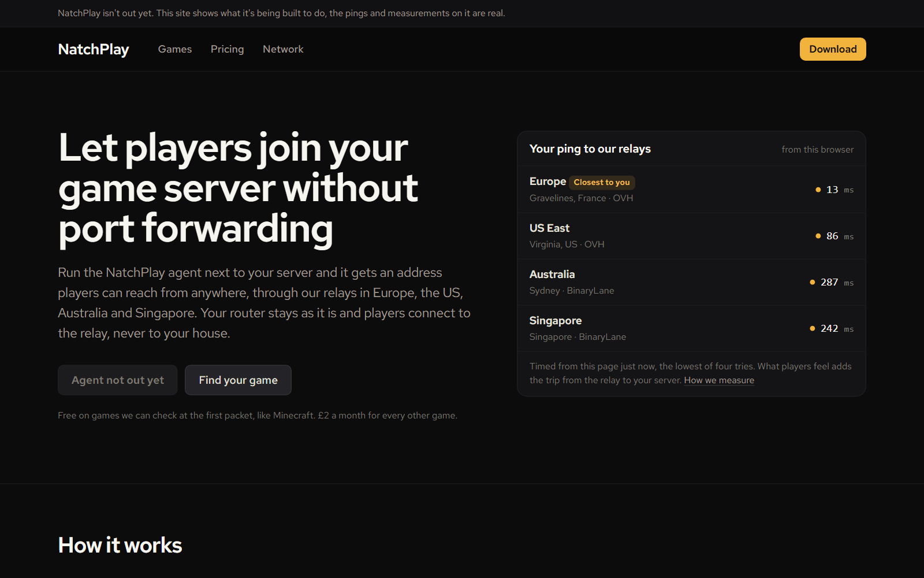The image size is (924, 578).
Task: Open the Games menu item
Action: [175, 49]
